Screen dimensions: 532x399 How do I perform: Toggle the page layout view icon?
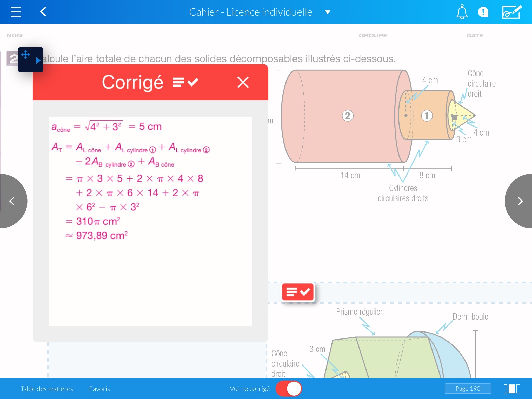click(x=511, y=389)
